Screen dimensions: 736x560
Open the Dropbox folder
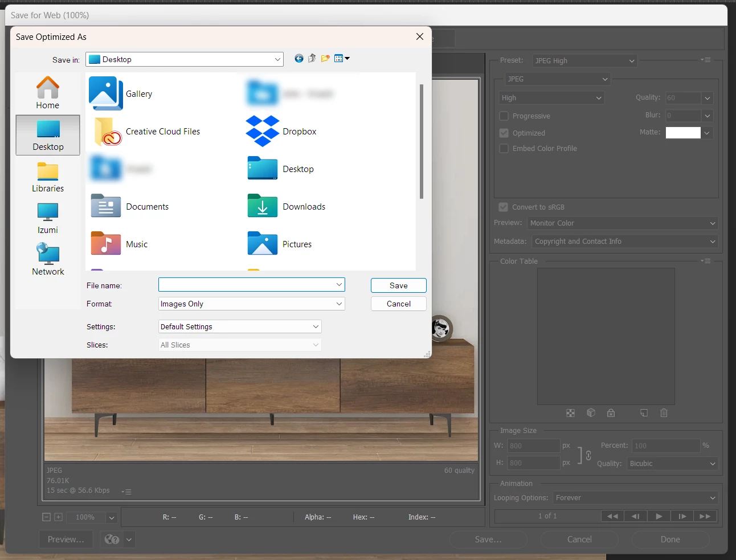[x=281, y=132]
